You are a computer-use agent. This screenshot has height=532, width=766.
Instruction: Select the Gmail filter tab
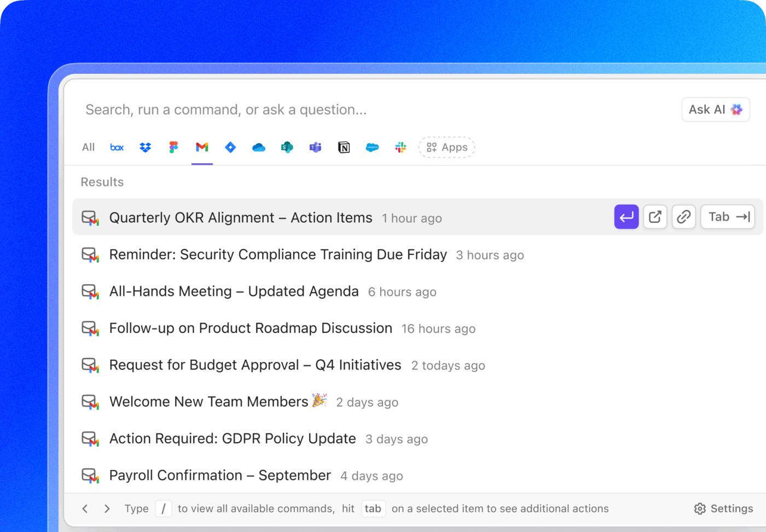[x=202, y=147]
